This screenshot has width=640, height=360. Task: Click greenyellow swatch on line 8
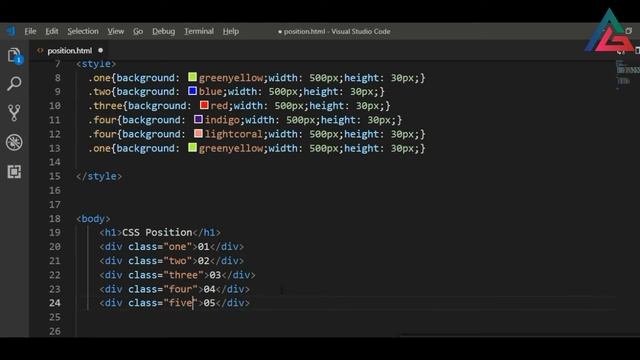tap(192, 77)
